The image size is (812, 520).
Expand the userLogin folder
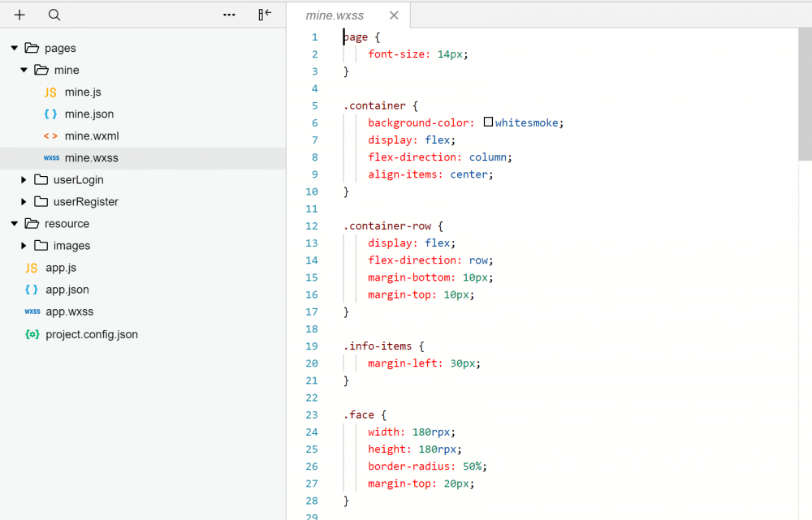[24, 180]
